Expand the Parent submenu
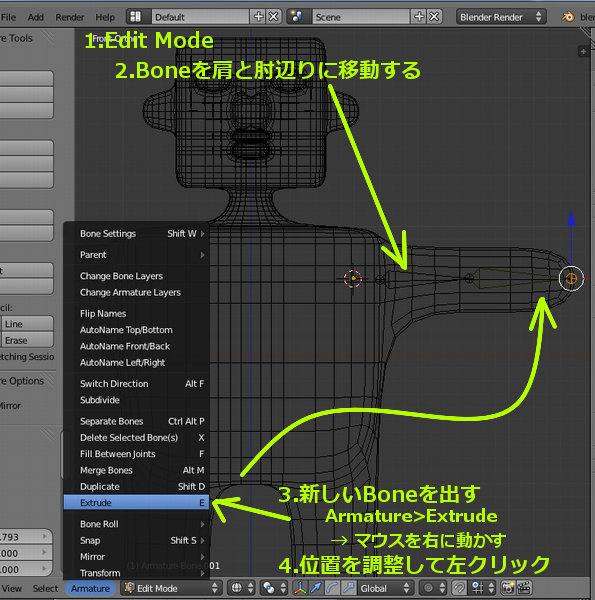The height and width of the screenshot is (600, 595). coord(137,255)
